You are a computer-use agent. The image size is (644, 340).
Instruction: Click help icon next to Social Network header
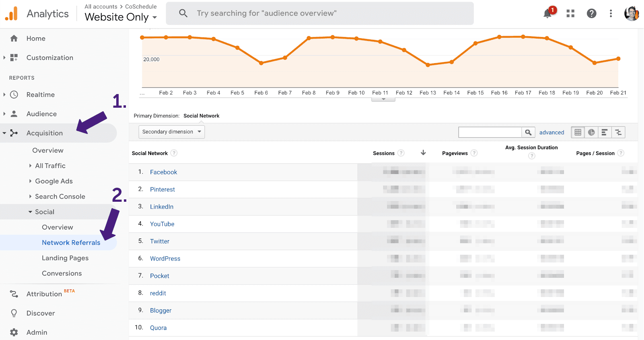point(174,153)
